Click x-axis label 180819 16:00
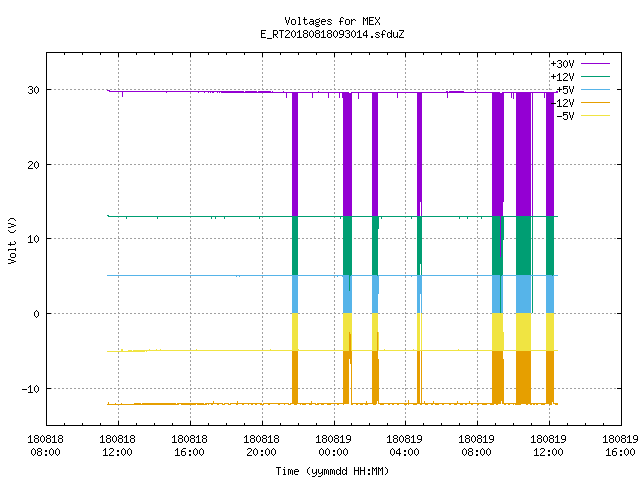The height and width of the screenshot is (480, 640). [x=620, y=446]
